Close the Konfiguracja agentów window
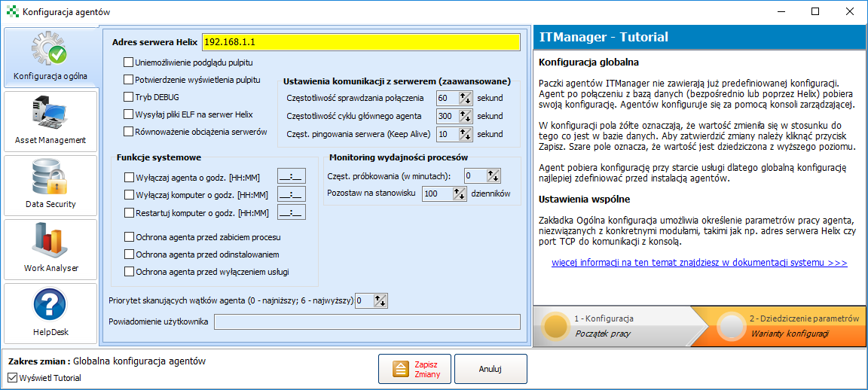Image resolution: width=868 pixels, height=390 pixels. click(x=850, y=11)
